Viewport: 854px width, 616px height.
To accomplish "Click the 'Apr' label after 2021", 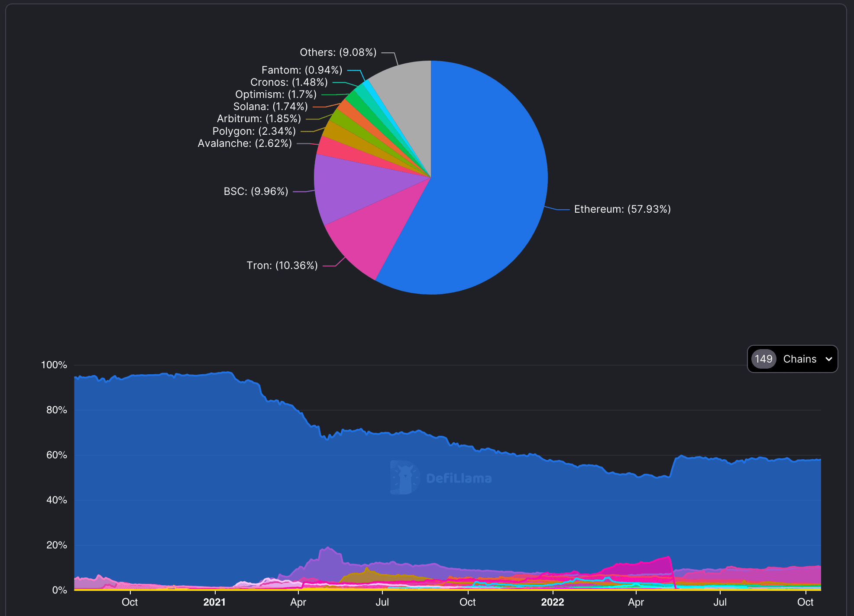I will tap(298, 602).
